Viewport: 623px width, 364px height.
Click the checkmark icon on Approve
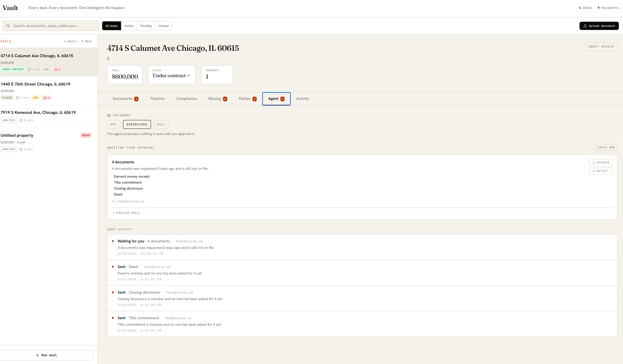point(594,163)
